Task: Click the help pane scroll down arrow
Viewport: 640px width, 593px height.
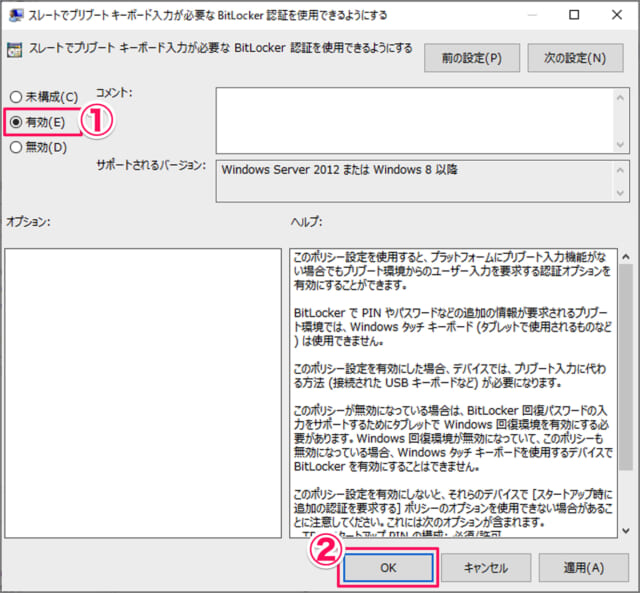Action: [x=626, y=531]
